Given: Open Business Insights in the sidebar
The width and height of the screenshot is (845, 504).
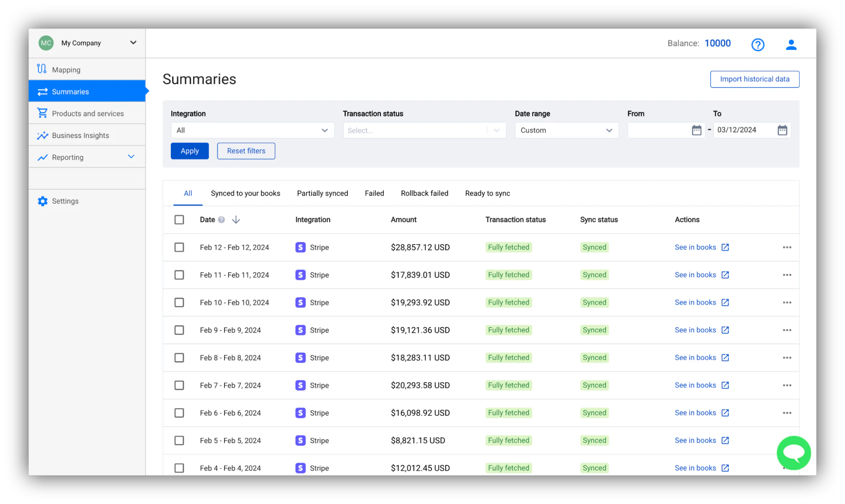Looking at the screenshot, I should pyautogui.click(x=87, y=135).
